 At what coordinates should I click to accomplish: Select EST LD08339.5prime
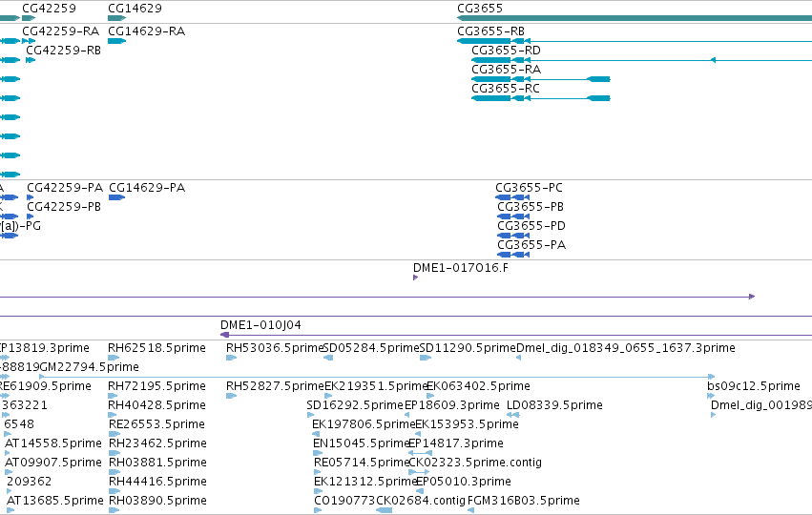click(554, 405)
